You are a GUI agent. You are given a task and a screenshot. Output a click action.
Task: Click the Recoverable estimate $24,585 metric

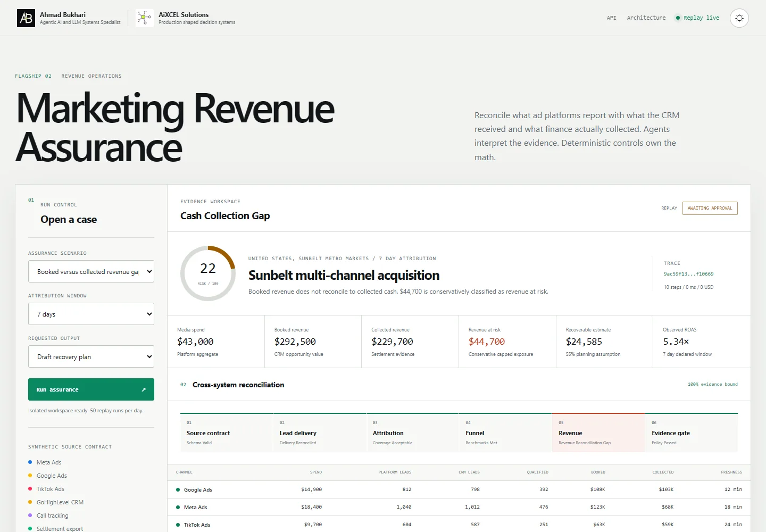(604, 342)
